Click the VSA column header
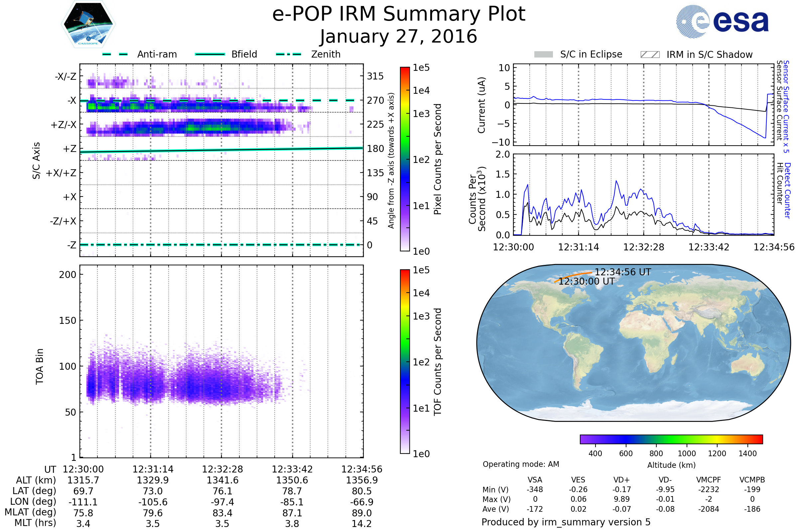 pos(535,480)
